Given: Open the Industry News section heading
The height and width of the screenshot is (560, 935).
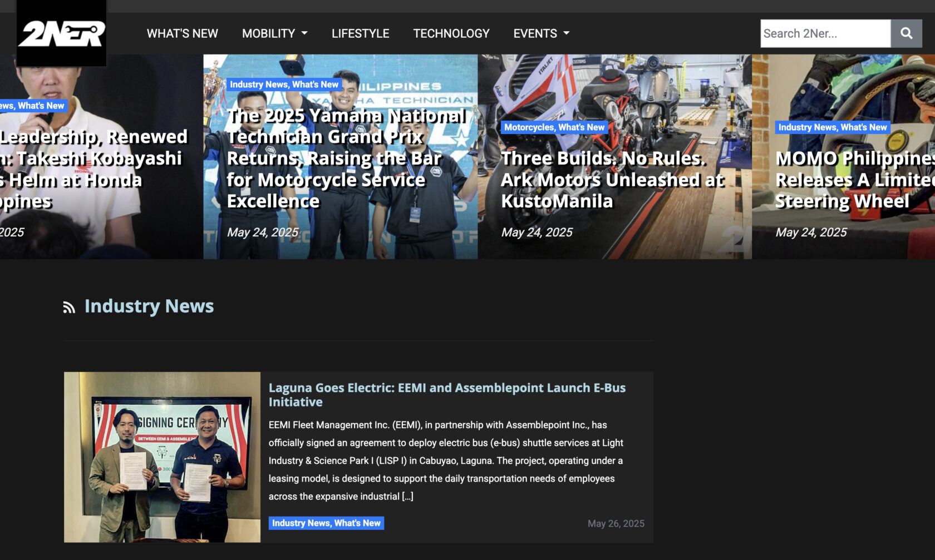Looking at the screenshot, I should click(149, 306).
